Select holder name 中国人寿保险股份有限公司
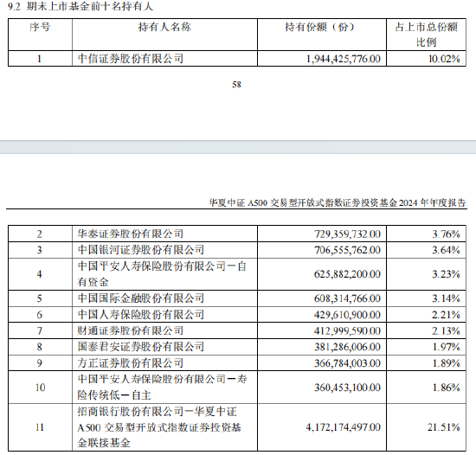The width and height of the screenshot is (476, 455). pyautogui.click(x=141, y=315)
